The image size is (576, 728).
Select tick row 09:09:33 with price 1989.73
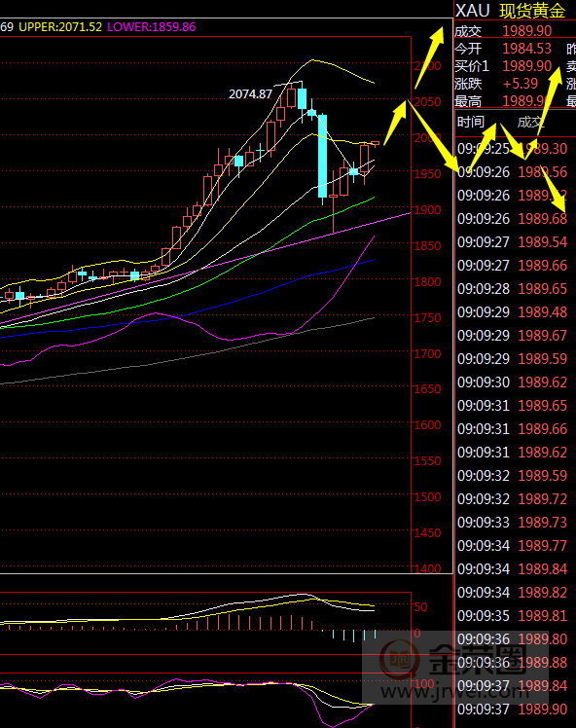[513, 523]
